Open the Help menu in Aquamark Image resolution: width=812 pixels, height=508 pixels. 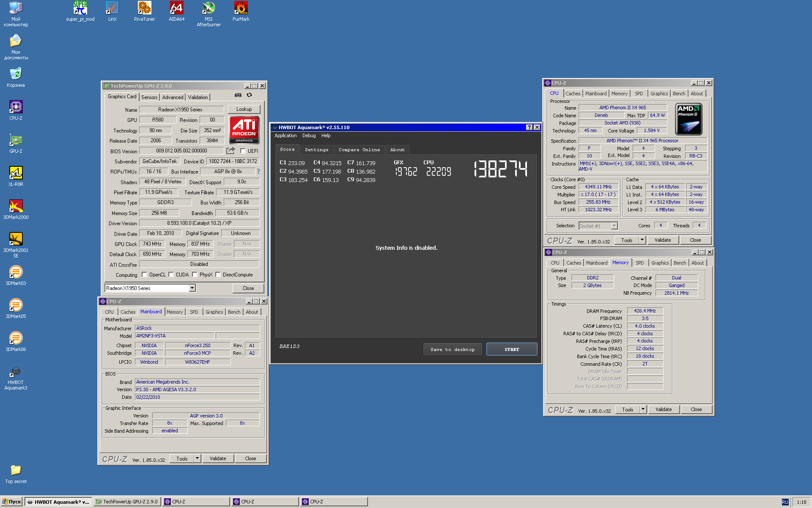pyautogui.click(x=326, y=135)
